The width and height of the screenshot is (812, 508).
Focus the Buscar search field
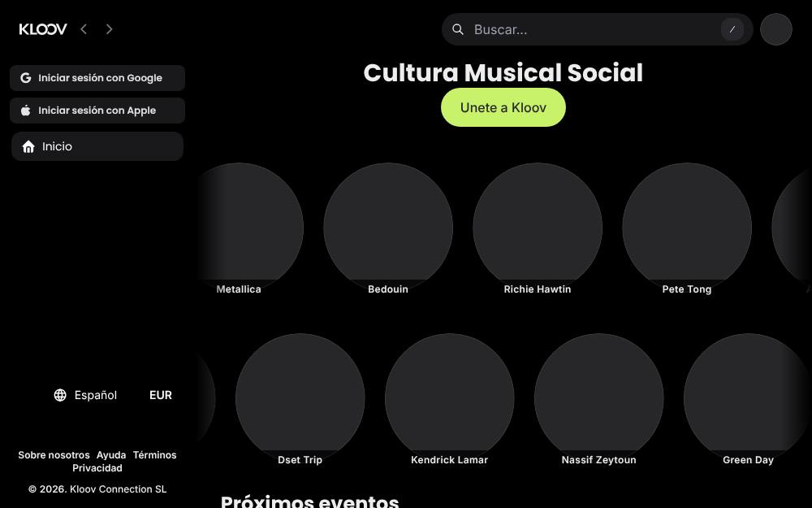tap(597, 29)
